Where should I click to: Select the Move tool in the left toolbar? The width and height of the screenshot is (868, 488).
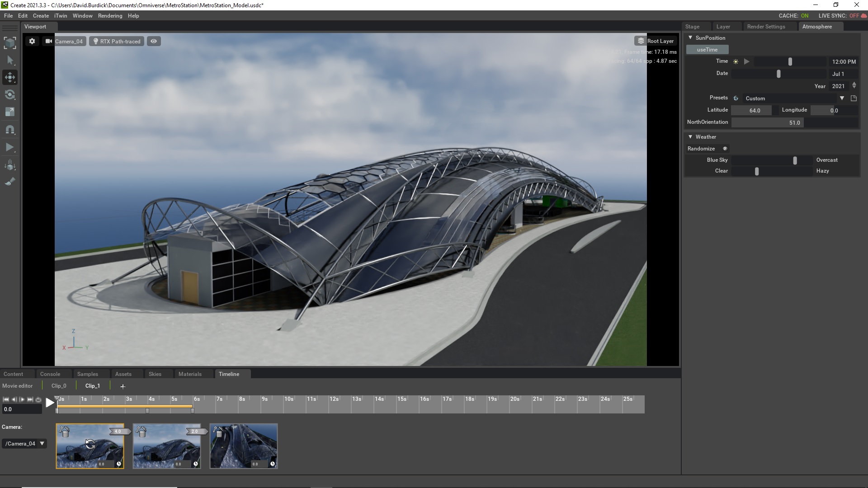tap(9, 77)
